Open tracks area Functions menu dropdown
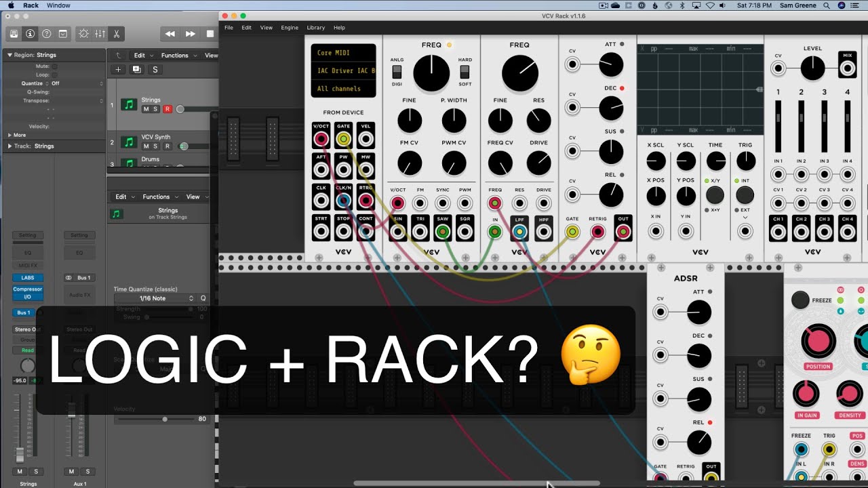This screenshot has height=488, width=868. click(x=178, y=56)
